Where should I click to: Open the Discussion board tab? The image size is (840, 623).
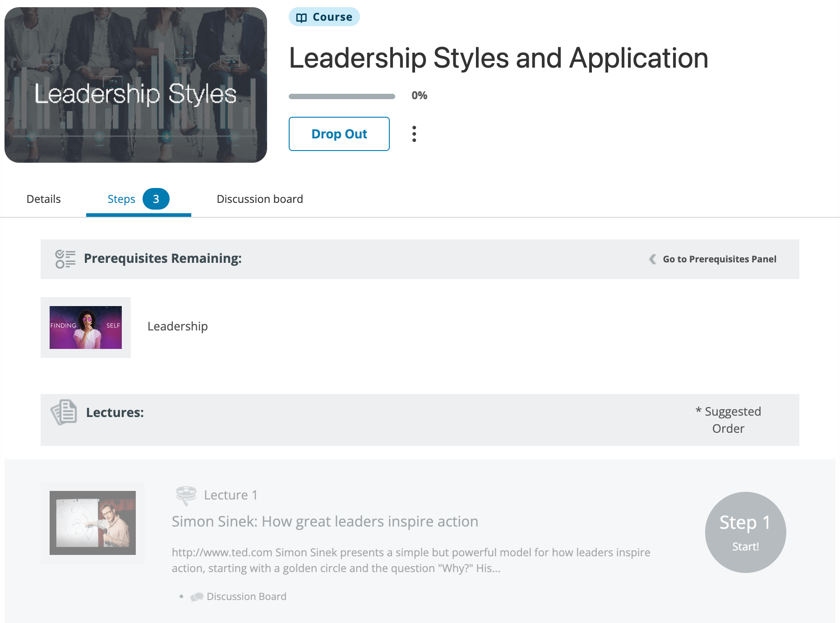pos(260,199)
